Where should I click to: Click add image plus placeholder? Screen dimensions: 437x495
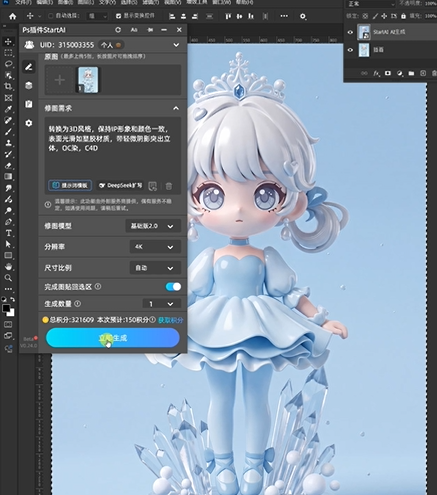click(60, 80)
